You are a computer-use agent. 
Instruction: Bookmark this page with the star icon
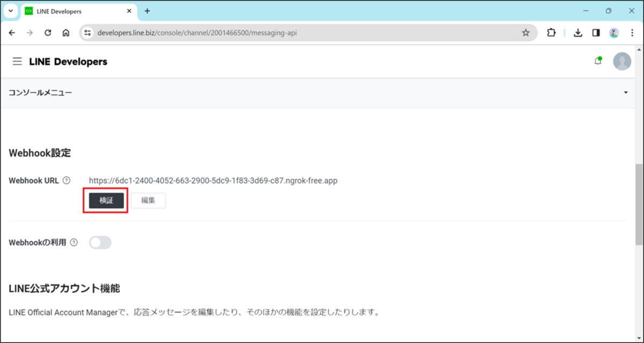(525, 33)
